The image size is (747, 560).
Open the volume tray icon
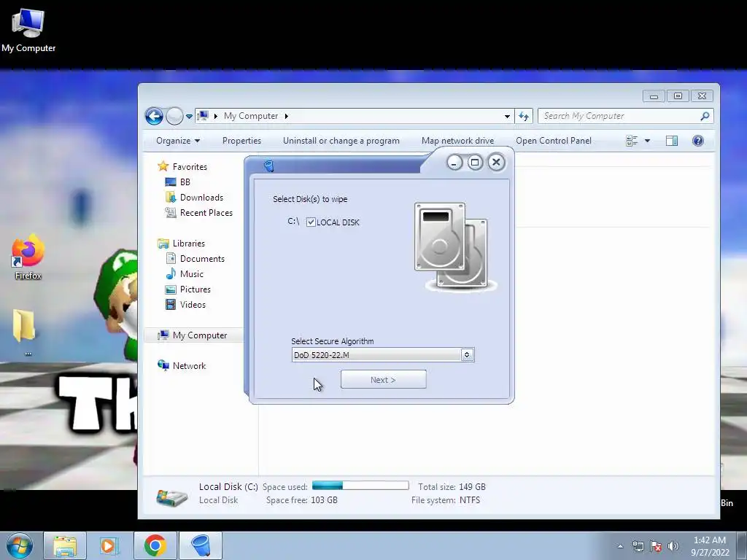pyautogui.click(x=673, y=546)
